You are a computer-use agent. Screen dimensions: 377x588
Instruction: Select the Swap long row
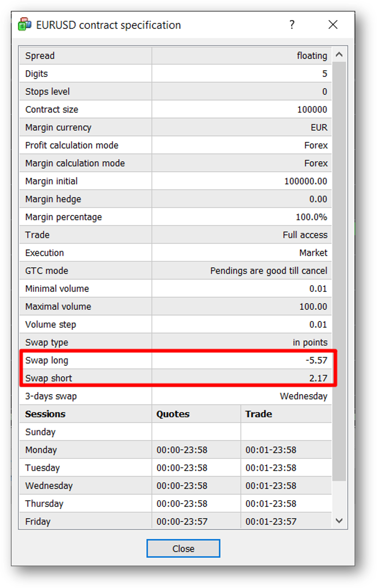176,360
